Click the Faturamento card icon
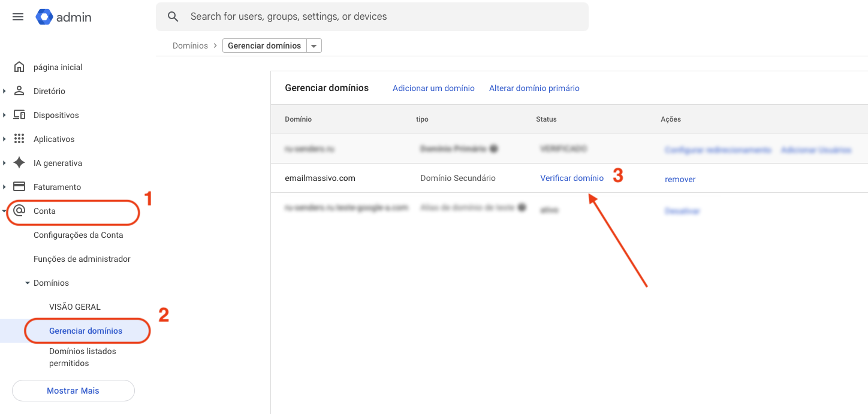The image size is (868, 414). [x=19, y=187]
